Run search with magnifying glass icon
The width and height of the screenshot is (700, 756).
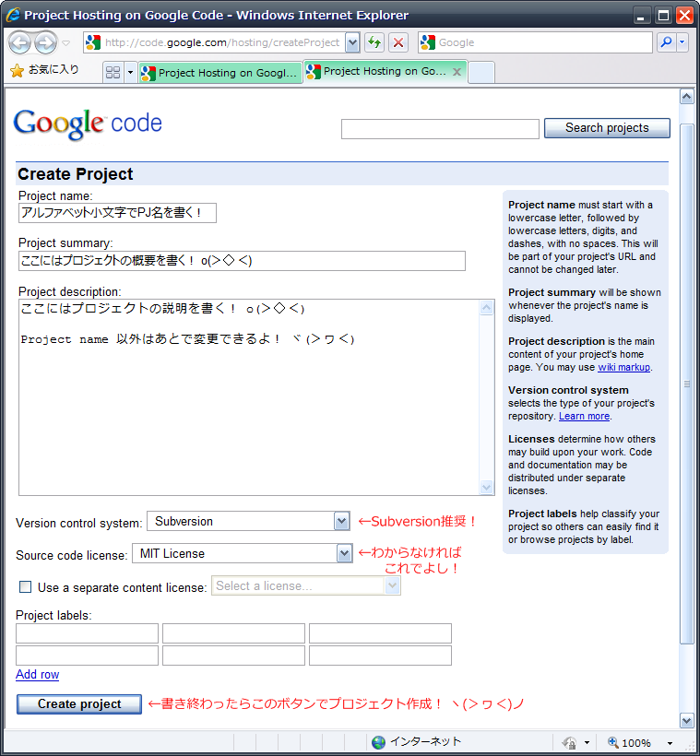pos(666,42)
